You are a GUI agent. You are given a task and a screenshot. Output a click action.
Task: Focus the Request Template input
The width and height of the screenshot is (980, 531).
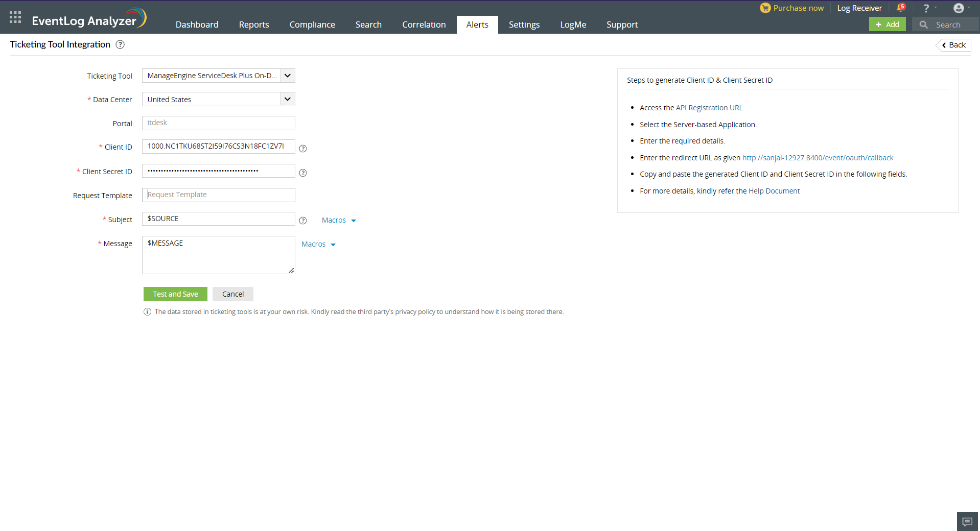click(219, 195)
